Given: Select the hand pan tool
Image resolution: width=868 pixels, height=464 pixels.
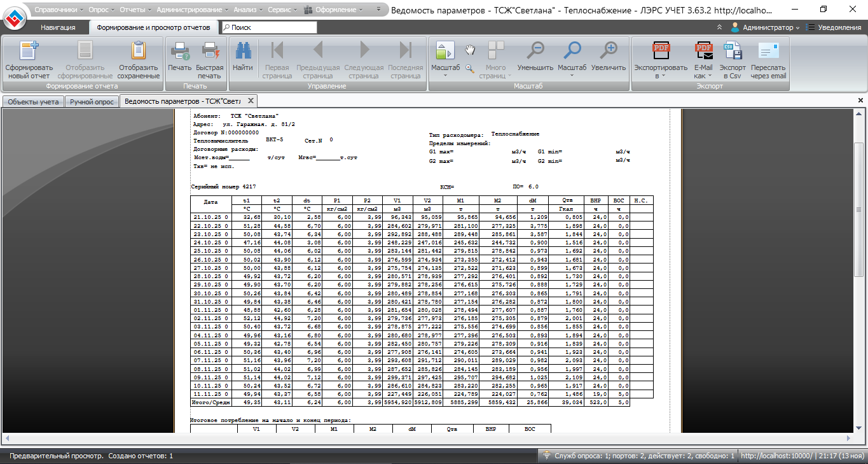Looking at the screenshot, I should 470,50.
